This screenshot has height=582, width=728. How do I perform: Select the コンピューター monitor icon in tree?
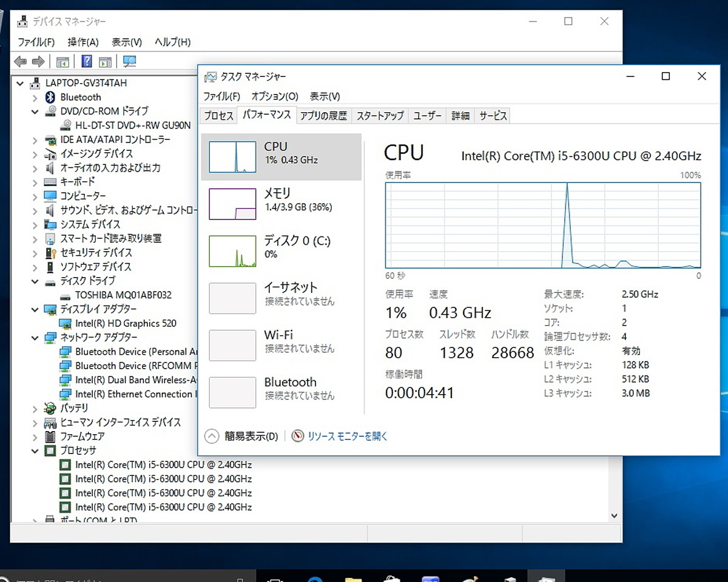click(50, 196)
